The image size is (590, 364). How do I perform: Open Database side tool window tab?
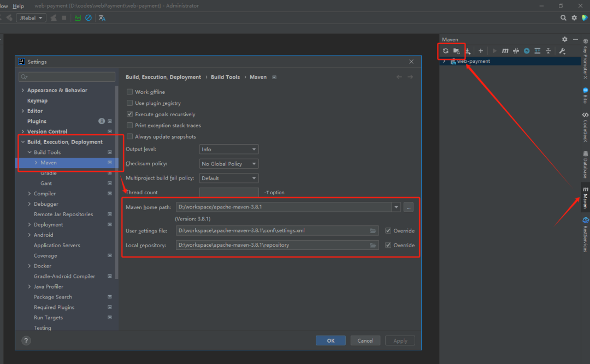(585, 164)
